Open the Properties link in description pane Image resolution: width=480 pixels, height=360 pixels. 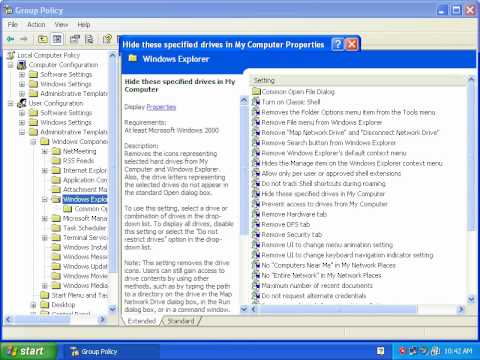(x=161, y=107)
